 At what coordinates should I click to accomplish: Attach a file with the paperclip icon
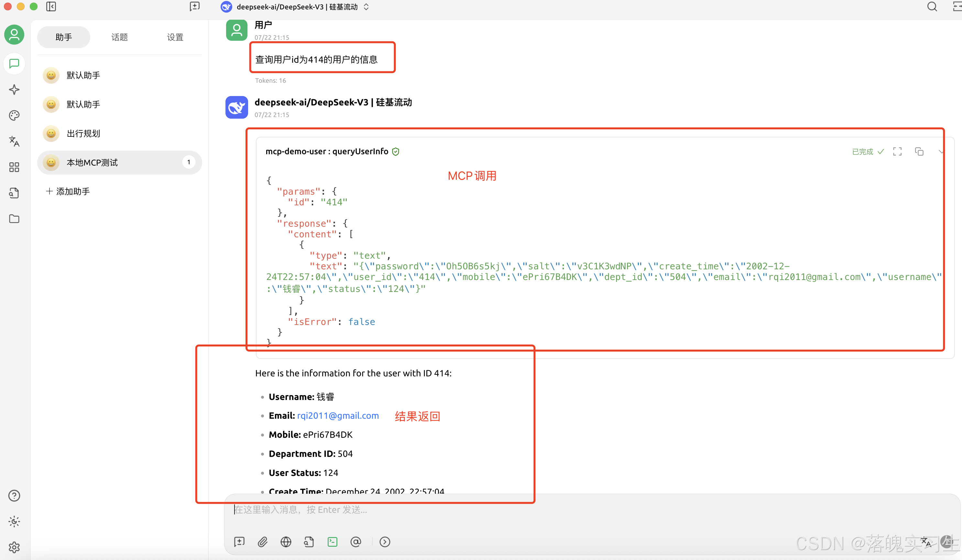coord(263,542)
